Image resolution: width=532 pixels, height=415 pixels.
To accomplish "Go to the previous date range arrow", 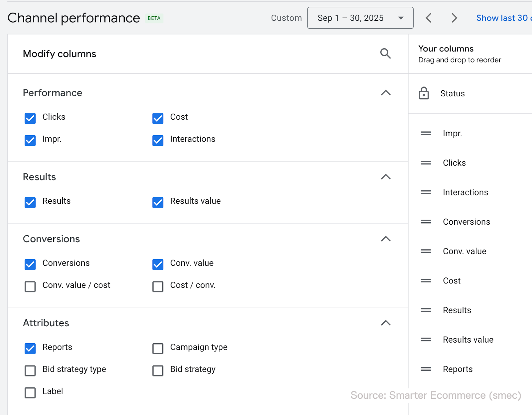I will tap(429, 18).
